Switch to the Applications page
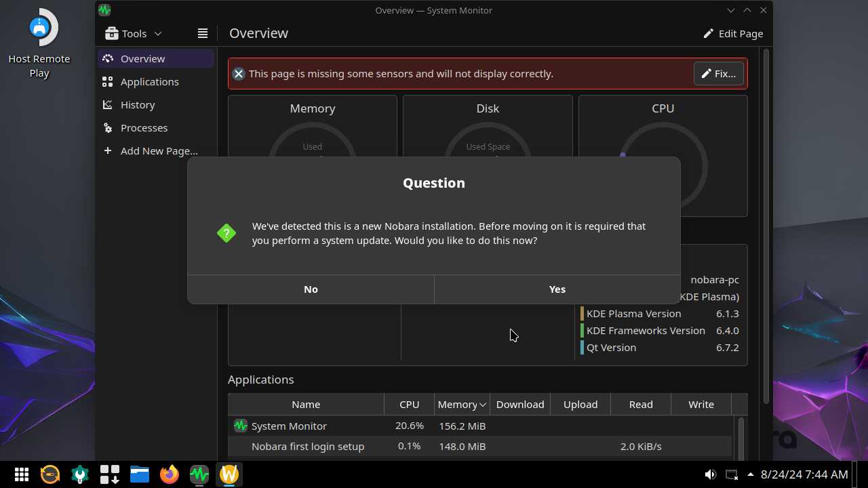Screen dimensions: 868x488 156,82
